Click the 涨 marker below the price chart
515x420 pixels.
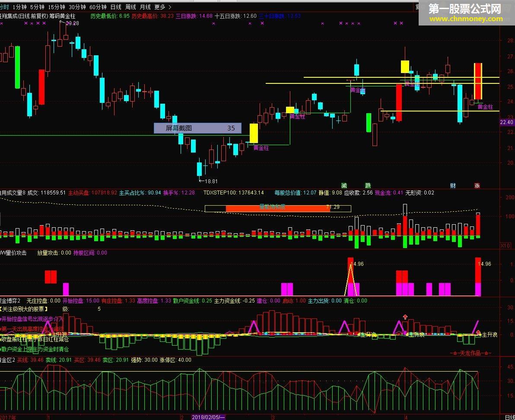477,186
